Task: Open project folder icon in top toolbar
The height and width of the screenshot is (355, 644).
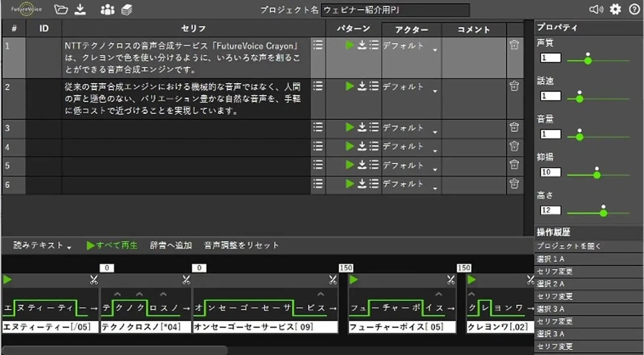Action: point(61,9)
